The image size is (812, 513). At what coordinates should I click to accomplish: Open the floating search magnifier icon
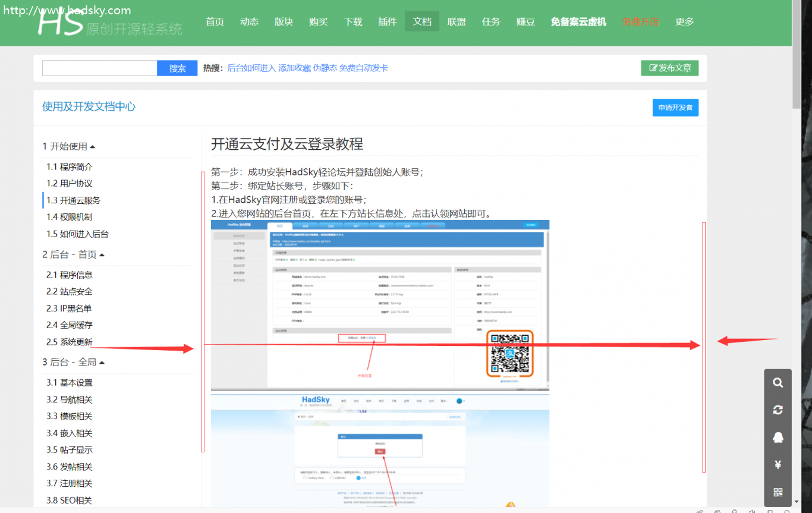(x=778, y=383)
